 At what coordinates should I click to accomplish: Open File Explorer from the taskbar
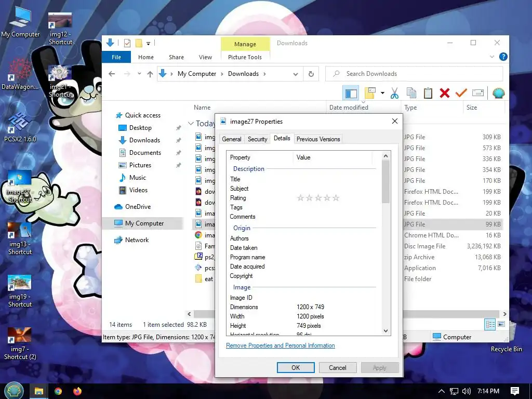(x=38, y=391)
